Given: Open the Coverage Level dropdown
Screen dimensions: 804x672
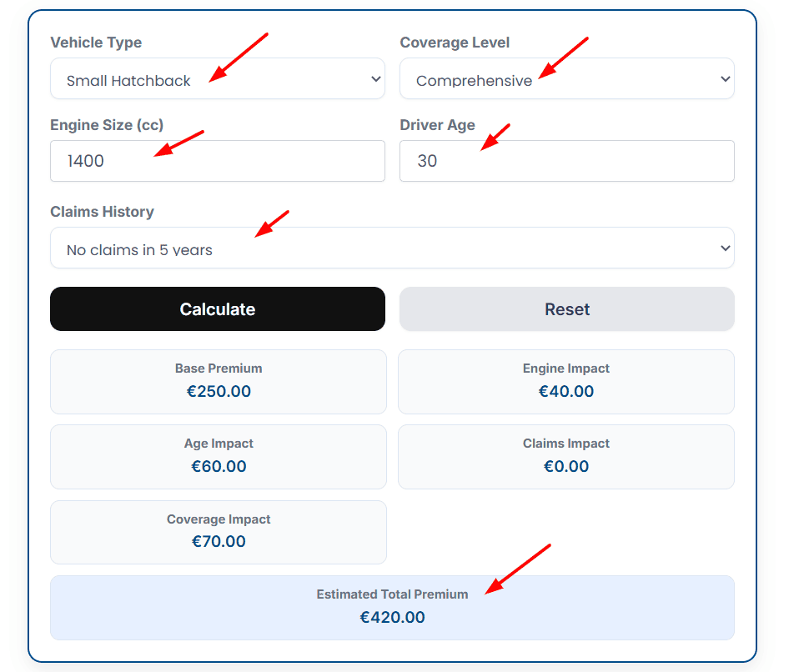Looking at the screenshot, I should coord(567,78).
